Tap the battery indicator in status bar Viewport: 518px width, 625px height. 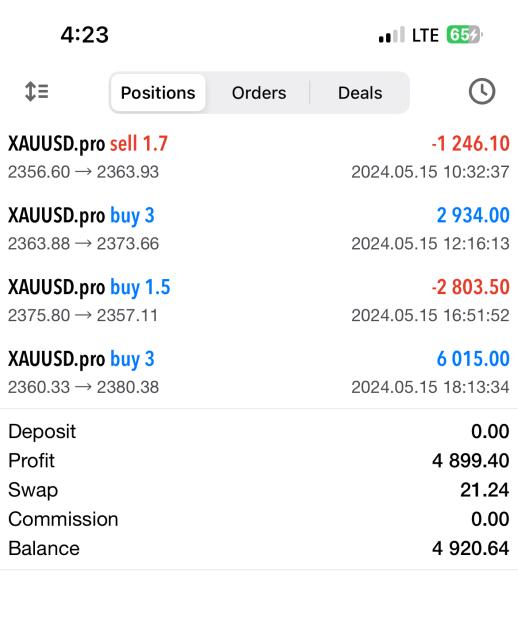464,35
